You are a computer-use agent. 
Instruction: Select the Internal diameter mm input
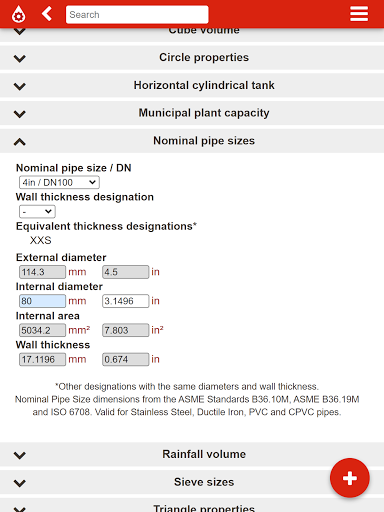coord(42,301)
